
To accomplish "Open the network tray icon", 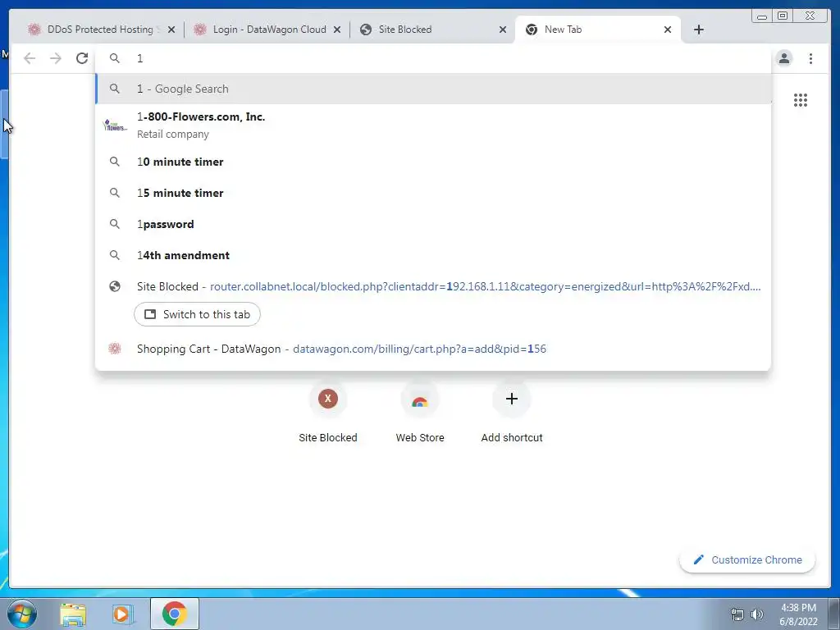I will pyautogui.click(x=737, y=614).
